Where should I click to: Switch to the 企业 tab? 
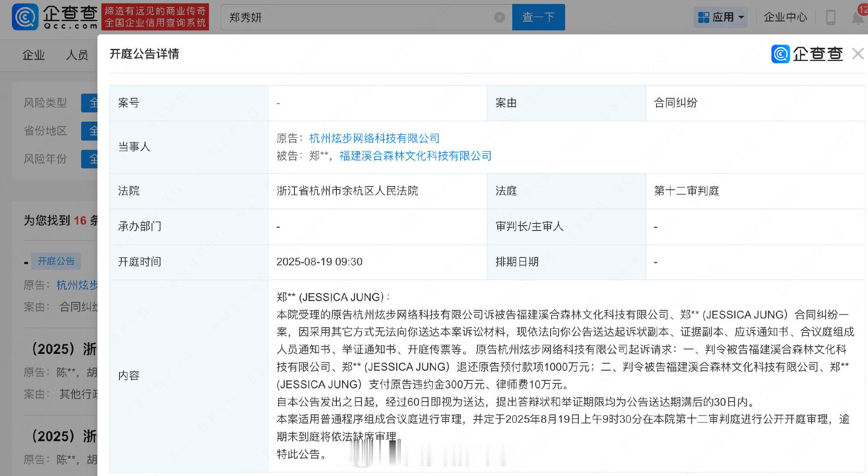pos(33,55)
